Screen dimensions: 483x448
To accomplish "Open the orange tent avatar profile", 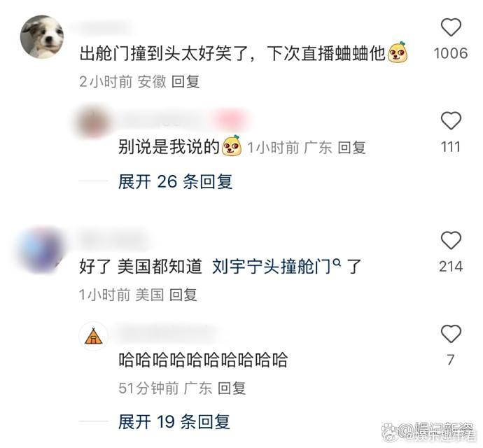I will (94, 336).
